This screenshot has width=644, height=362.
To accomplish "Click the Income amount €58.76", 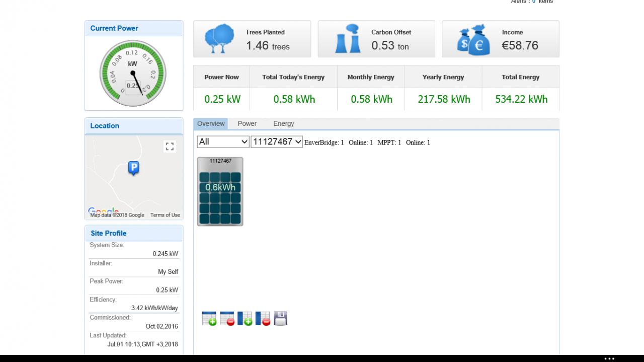I will (x=520, y=45).
